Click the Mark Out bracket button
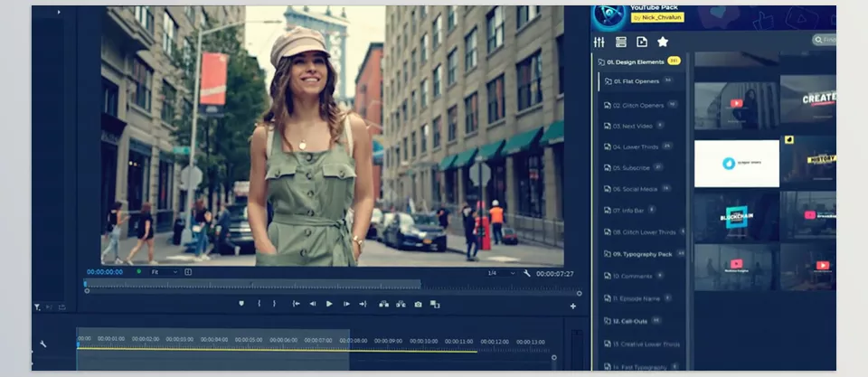Viewport: 868px width, 377px height. [273, 304]
